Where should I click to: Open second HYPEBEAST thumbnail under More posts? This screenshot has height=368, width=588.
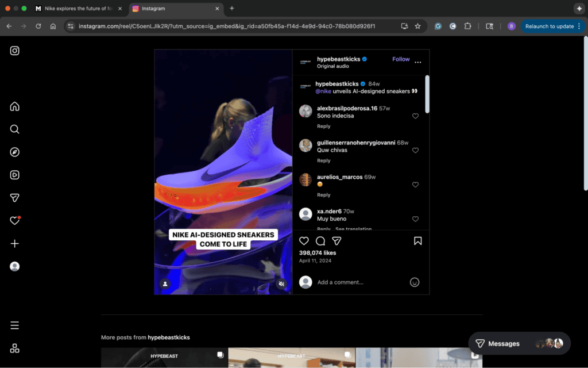(291, 358)
